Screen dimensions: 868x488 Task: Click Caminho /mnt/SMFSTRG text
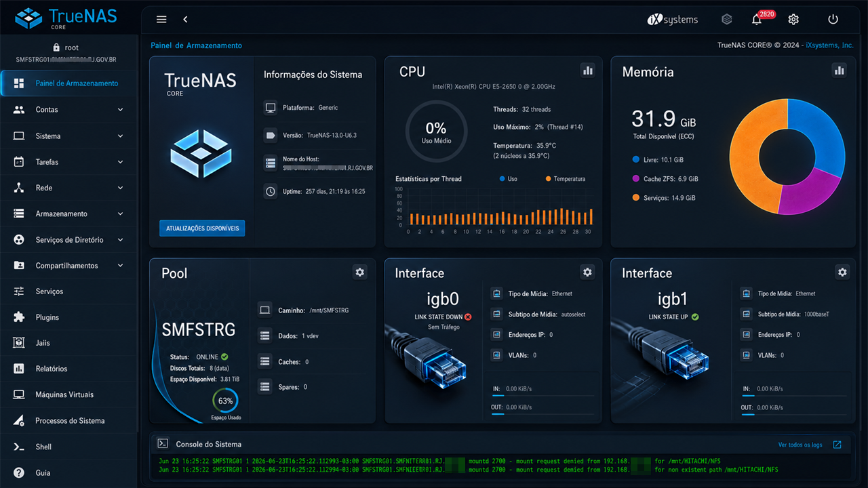[313, 310]
